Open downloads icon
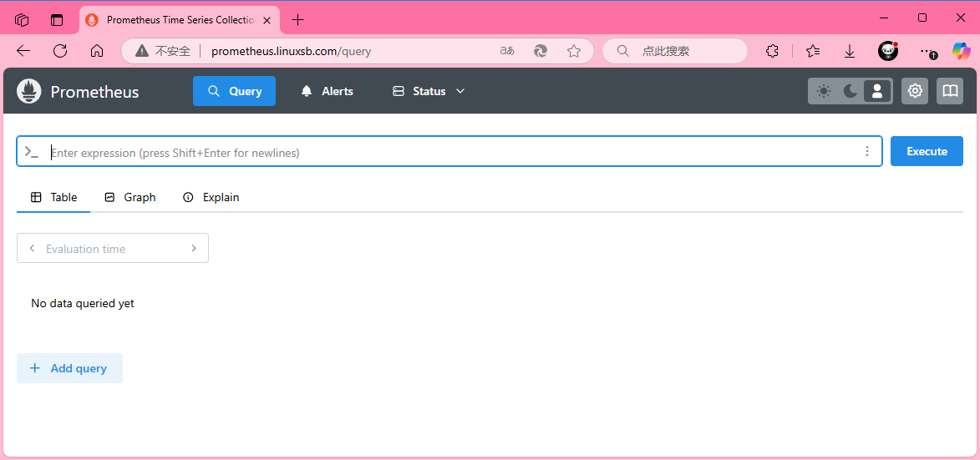 point(850,51)
